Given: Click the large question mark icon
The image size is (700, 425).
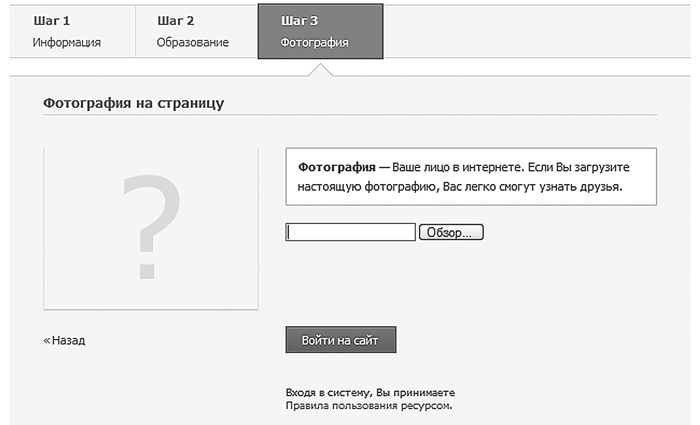Looking at the screenshot, I should click(x=150, y=226).
